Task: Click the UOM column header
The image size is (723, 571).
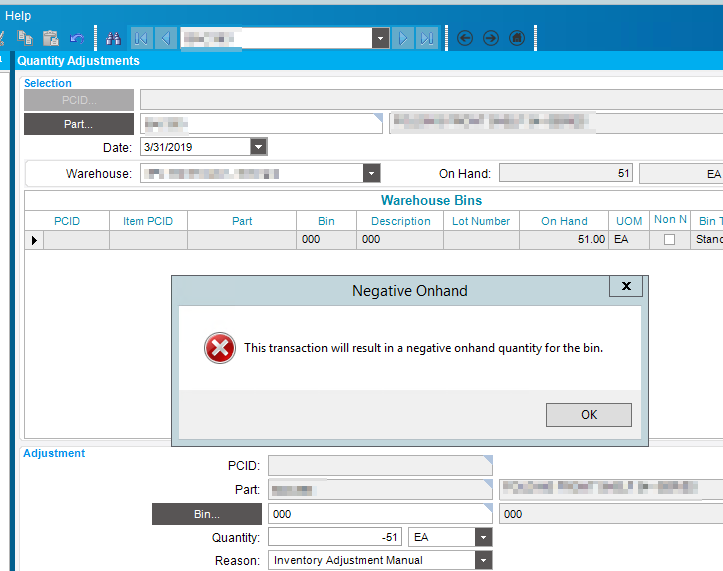Action: [629, 221]
